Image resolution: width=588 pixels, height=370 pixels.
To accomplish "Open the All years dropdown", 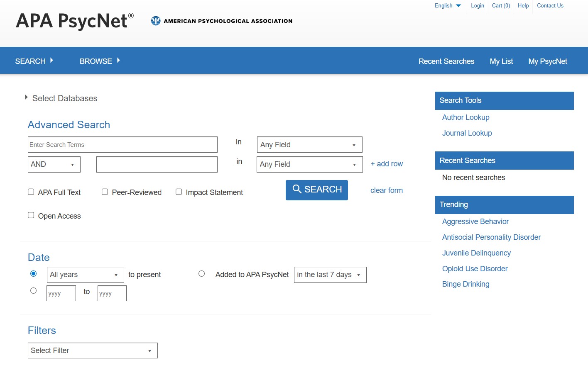I will pos(86,275).
